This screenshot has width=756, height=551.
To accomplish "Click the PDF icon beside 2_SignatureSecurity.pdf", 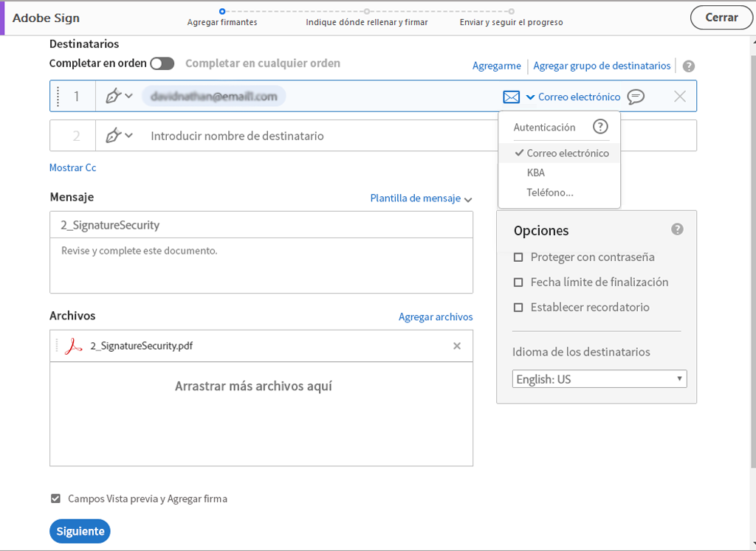I will pos(72,345).
